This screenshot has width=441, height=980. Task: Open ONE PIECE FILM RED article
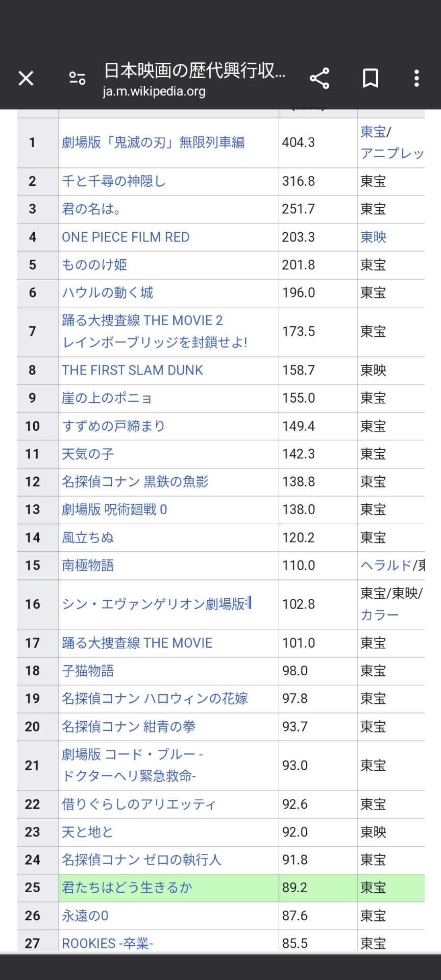tap(126, 237)
